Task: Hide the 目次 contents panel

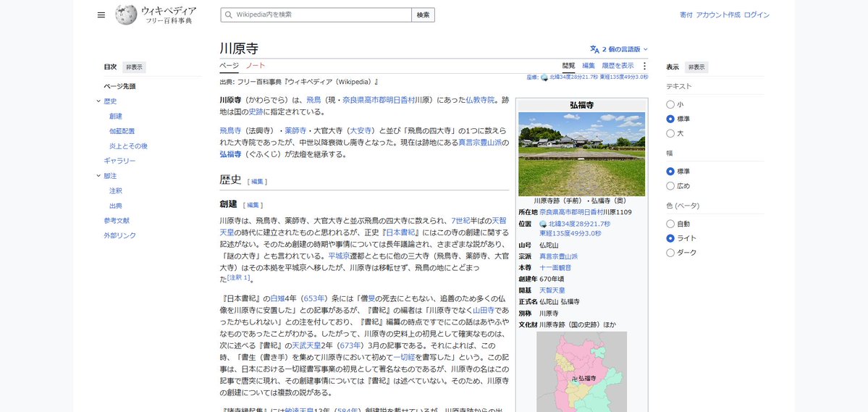Action: 133,67
